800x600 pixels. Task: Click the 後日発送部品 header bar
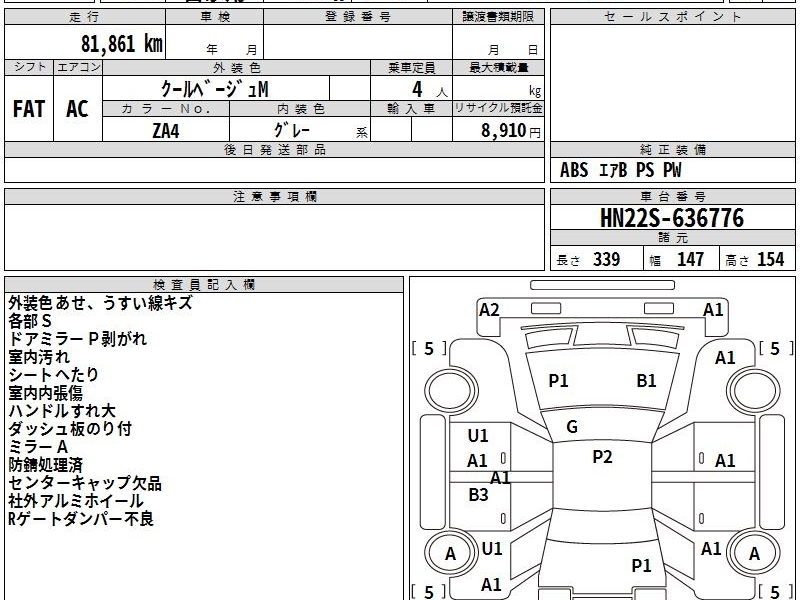pos(274,149)
